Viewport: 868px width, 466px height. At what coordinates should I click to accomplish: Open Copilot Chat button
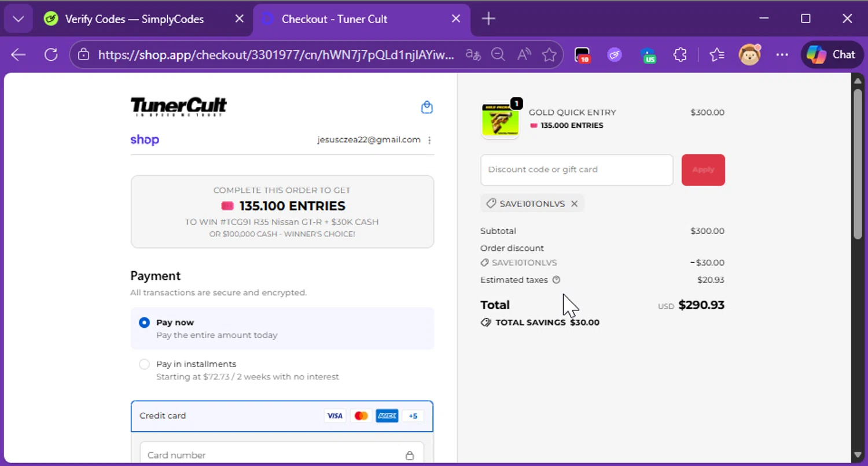[832, 55]
